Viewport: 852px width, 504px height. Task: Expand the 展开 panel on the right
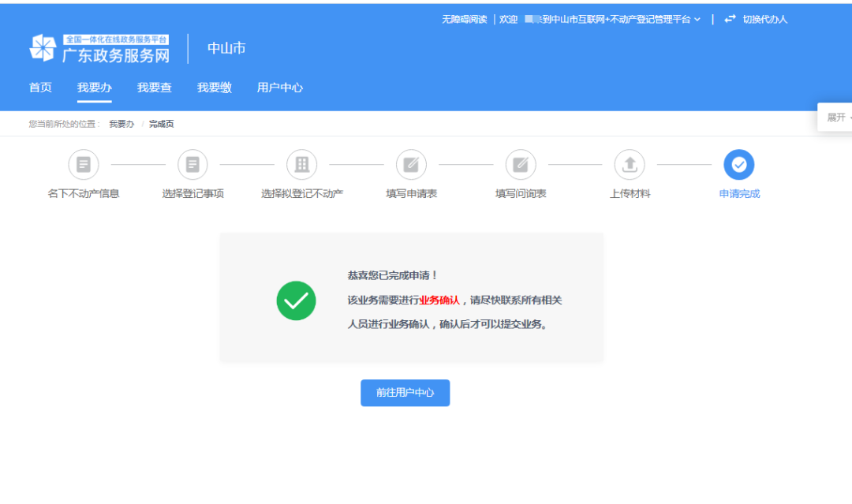[836, 116]
